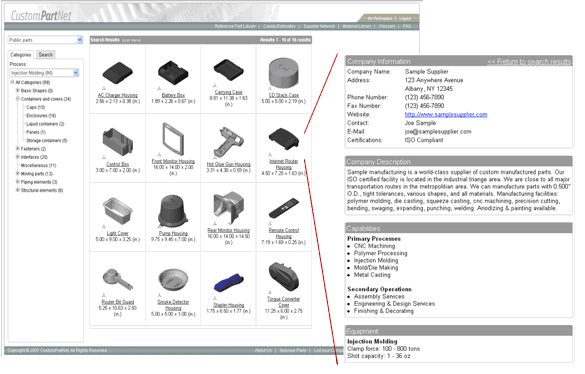Open the www.samplesupplier.com website link

coord(446,114)
